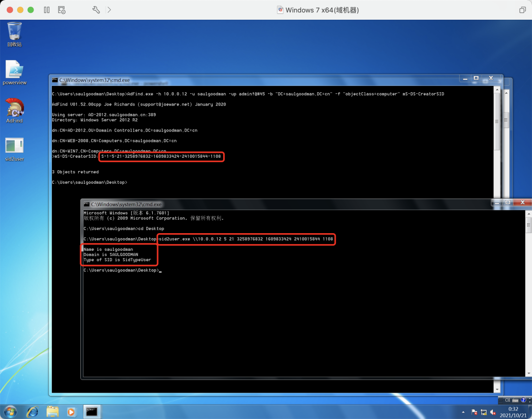Open the Recycle Bin desktop icon
This screenshot has width=532, height=419.
click(14, 34)
